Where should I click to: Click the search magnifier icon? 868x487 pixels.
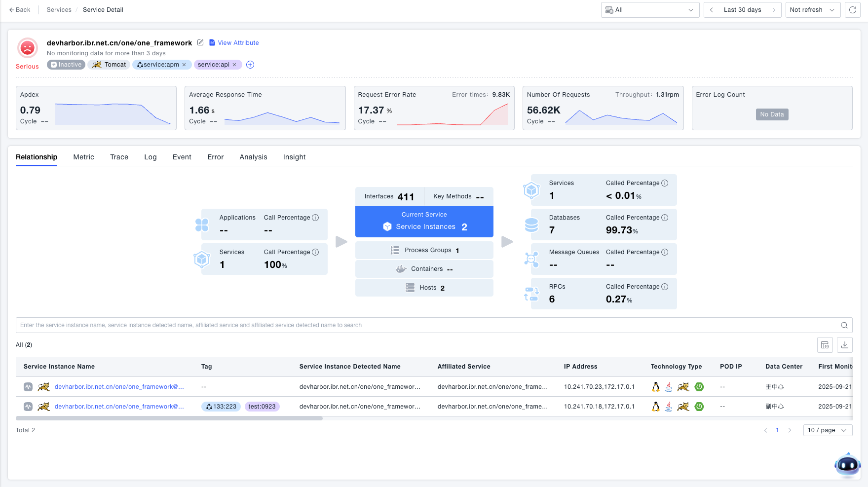pos(844,325)
